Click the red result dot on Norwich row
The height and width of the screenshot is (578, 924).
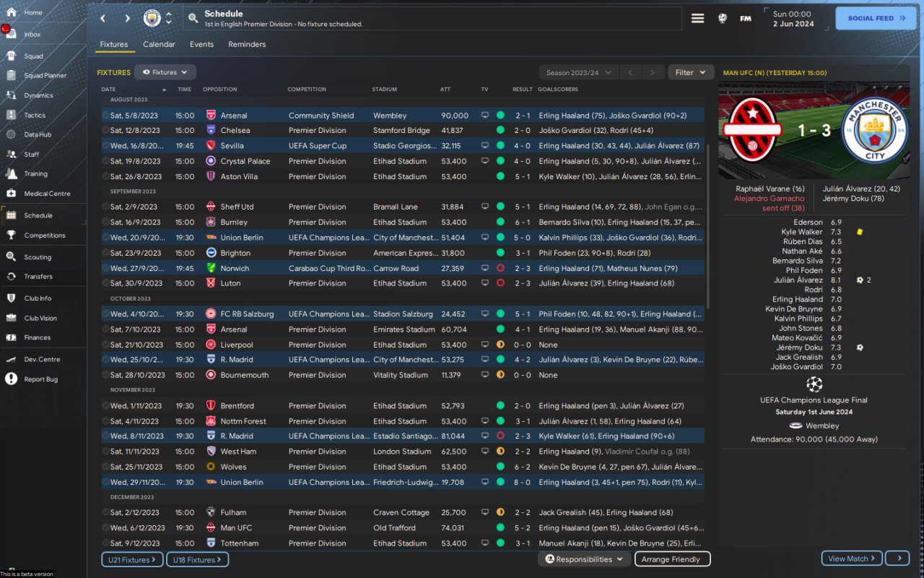500,268
